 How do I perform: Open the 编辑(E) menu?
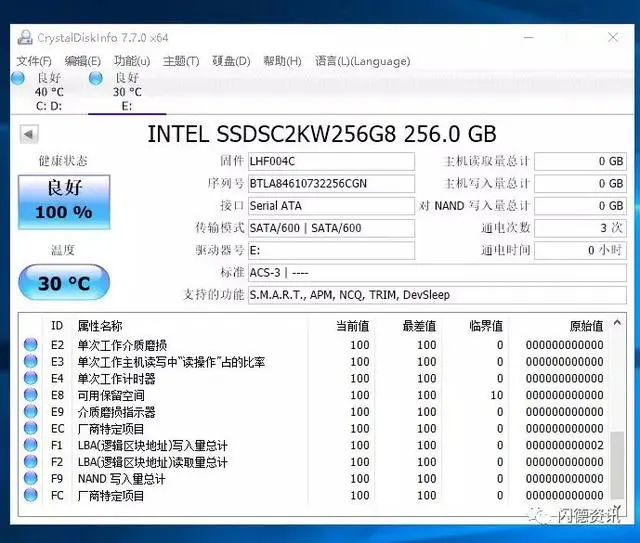(x=83, y=61)
